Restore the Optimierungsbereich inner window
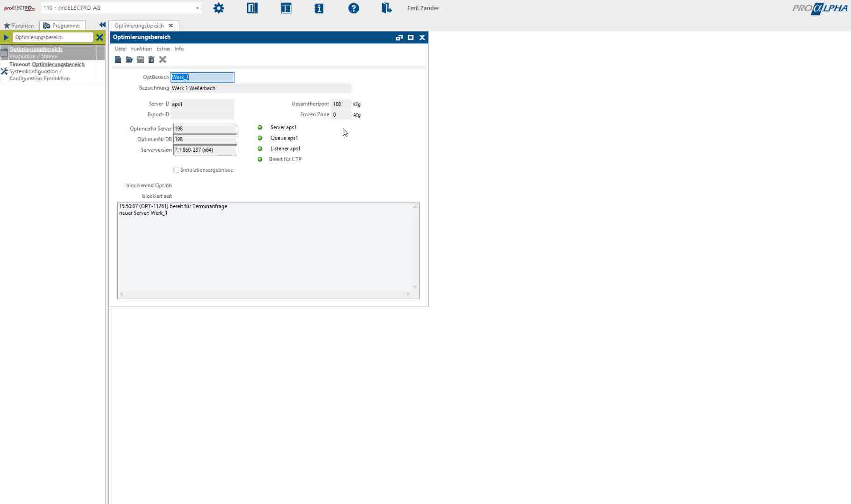851x504 pixels. [399, 38]
